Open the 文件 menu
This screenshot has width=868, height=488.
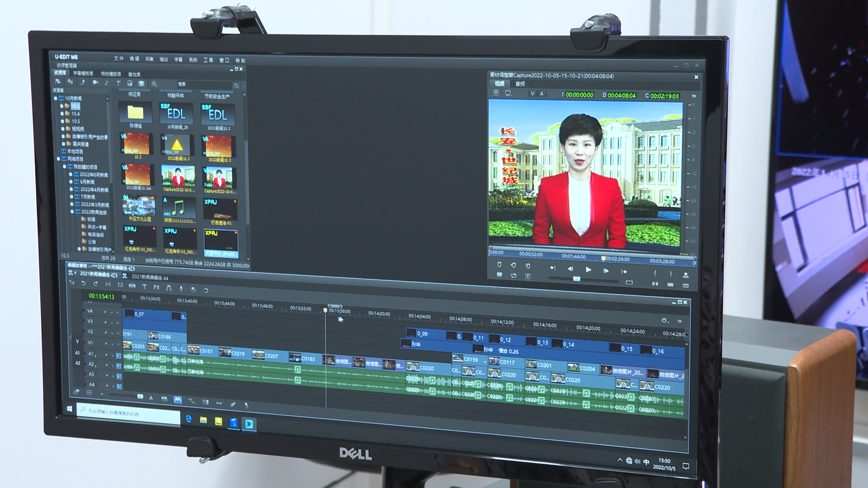(119, 58)
